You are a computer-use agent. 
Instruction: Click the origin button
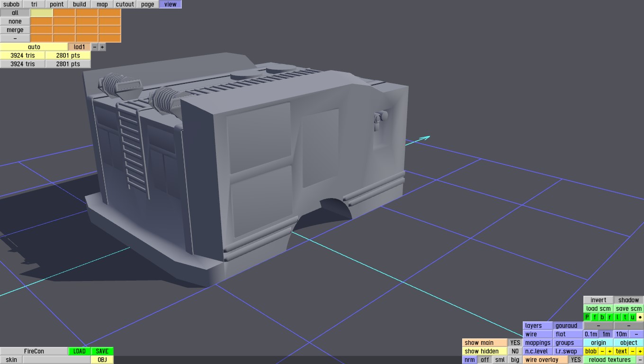point(599,343)
